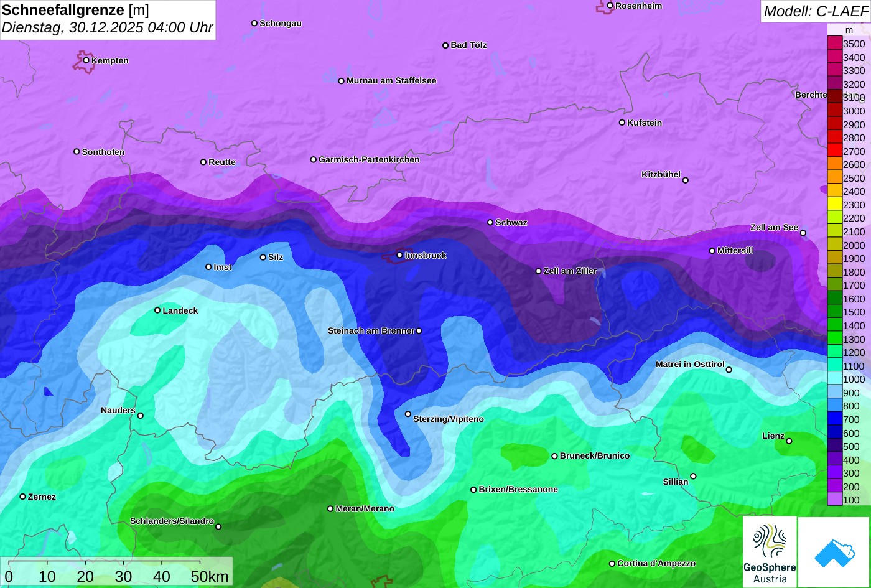This screenshot has height=588, width=871.
Task: Click the Rosenheim map marker dot
Action: point(610,6)
